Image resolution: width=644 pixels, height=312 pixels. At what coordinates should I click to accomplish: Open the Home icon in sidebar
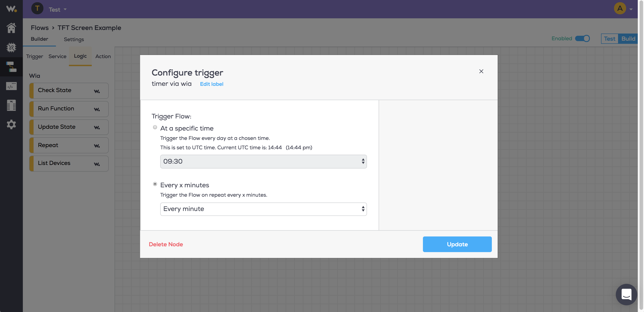click(11, 28)
